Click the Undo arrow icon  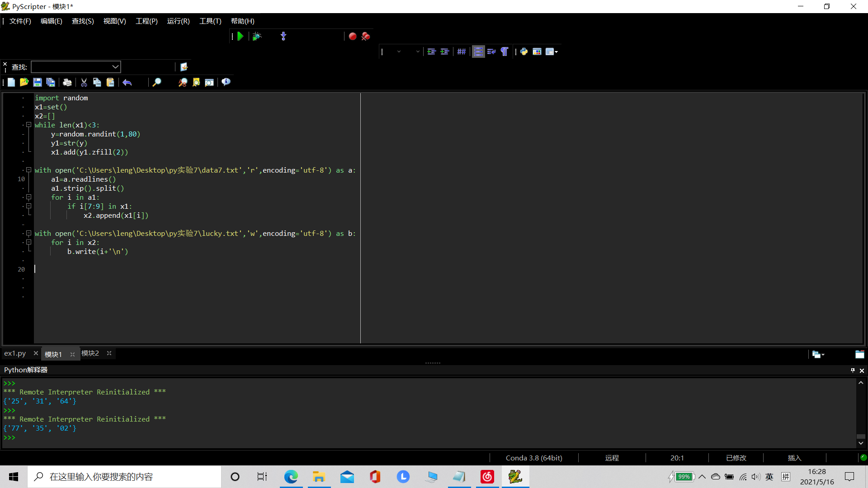pos(127,82)
